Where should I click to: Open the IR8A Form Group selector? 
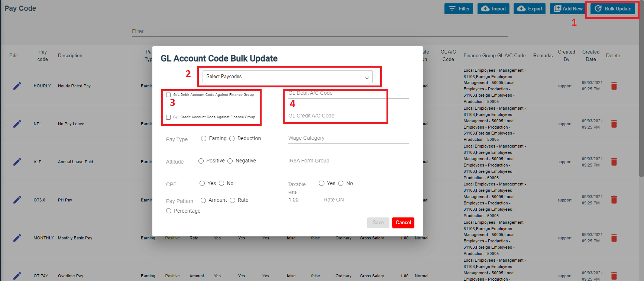click(x=348, y=161)
